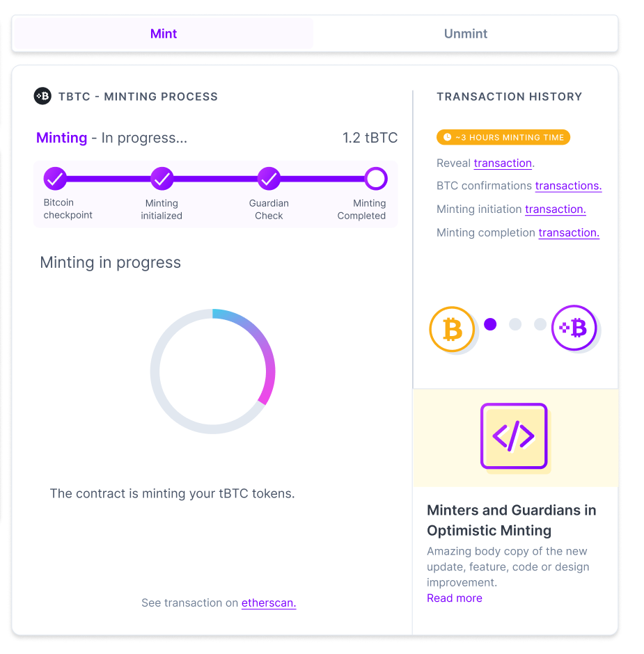Click Read more under Optimistic Minting article
644x654 pixels.
tap(454, 598)
